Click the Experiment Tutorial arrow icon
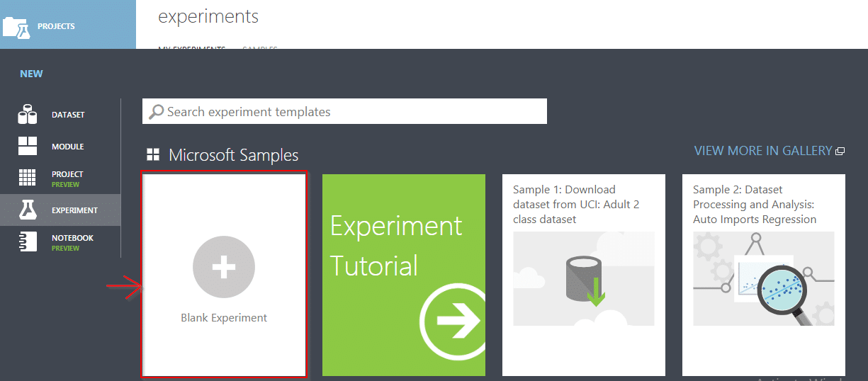Image resolution: width=868 pixels, height=381 pixels. [x=453, y=322]
